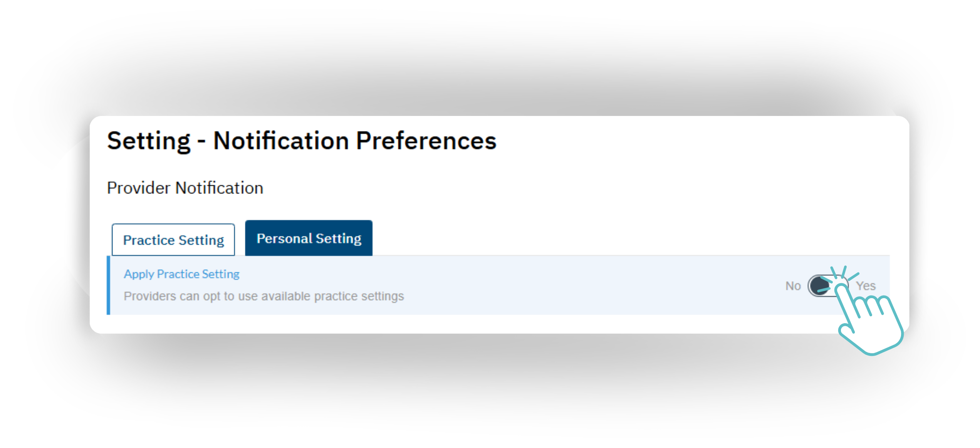Click the word "Provider" in the subheading

point(139,188)
